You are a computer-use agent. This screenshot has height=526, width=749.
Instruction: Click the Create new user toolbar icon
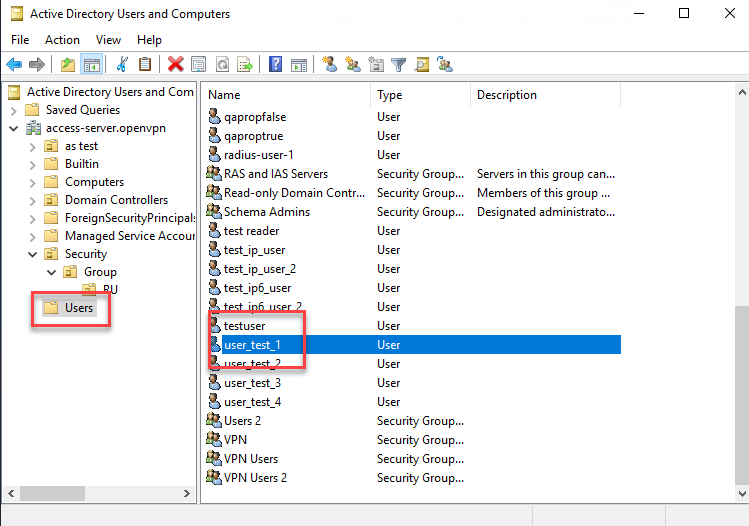[x=329, y=65]
